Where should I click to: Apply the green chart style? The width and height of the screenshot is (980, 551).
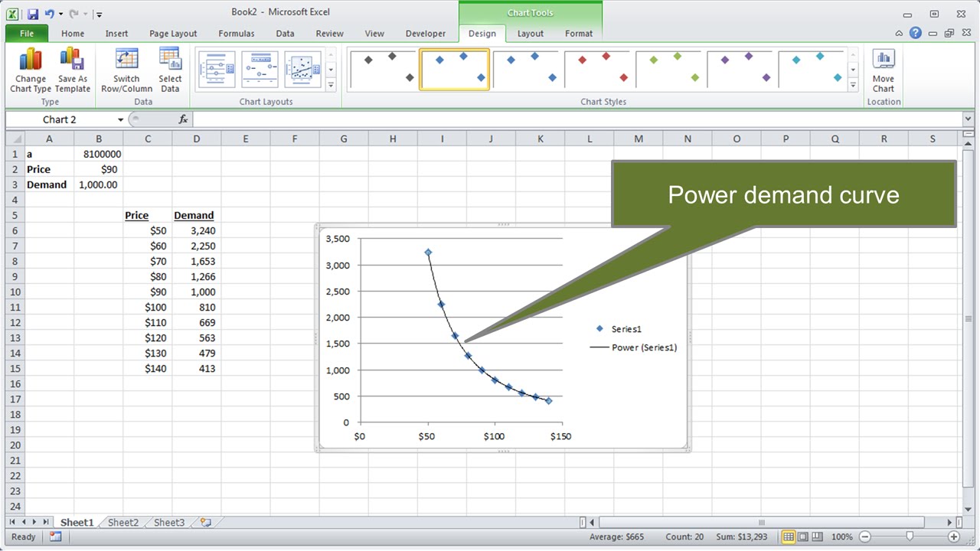(x=670, y=70)
